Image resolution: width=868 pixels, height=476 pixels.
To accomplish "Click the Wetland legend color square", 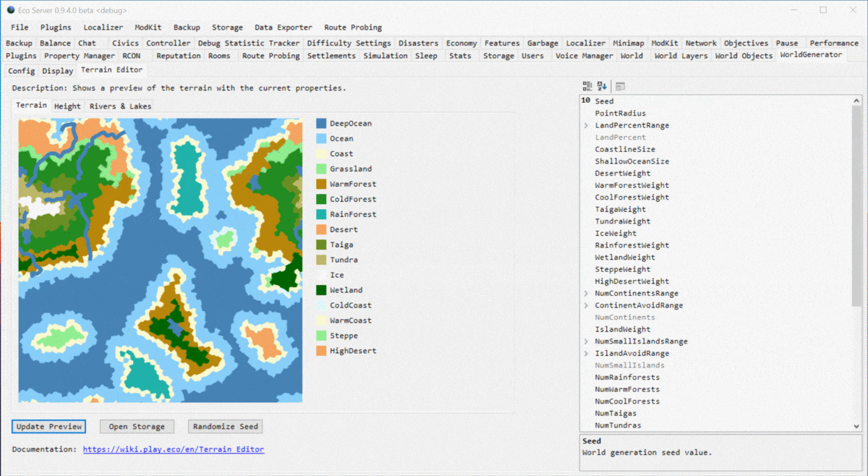I will coord(321,290).
